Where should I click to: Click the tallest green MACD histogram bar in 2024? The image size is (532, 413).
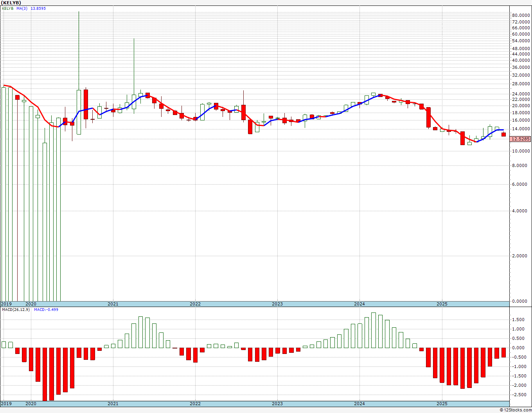[x=373, y=330]
